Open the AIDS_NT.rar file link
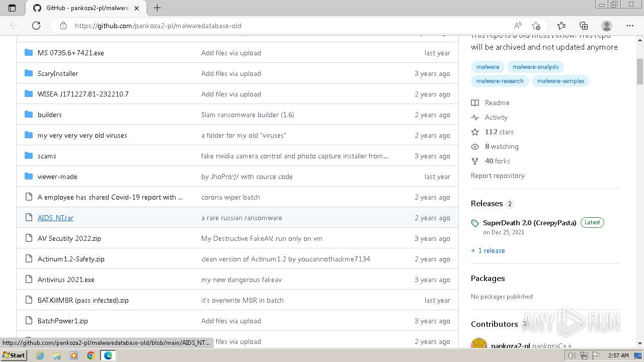Image resolution: width=644 pixels, height=362 pixels. 55,218
